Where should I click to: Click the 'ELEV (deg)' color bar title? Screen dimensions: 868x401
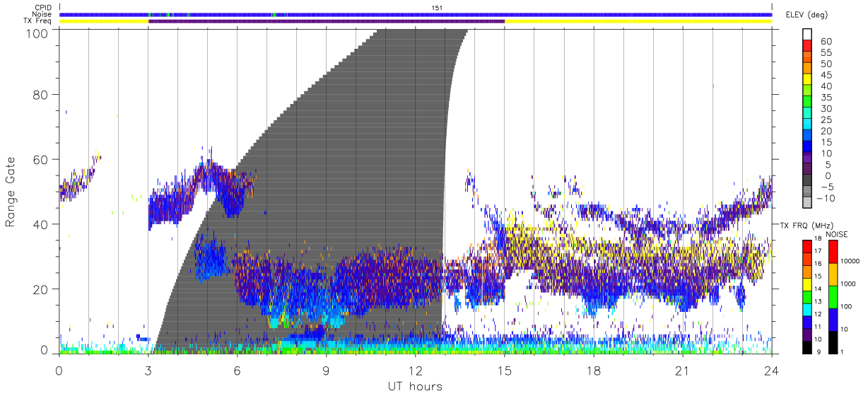(x=807, y=15)
